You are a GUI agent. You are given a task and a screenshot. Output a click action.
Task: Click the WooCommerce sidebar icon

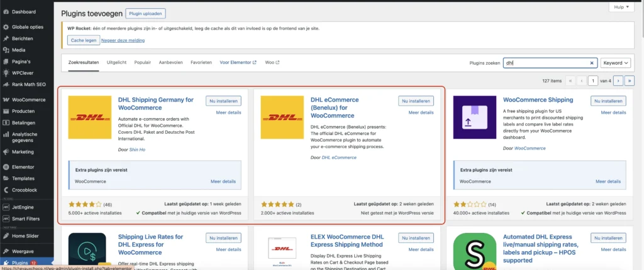(6, 100)
